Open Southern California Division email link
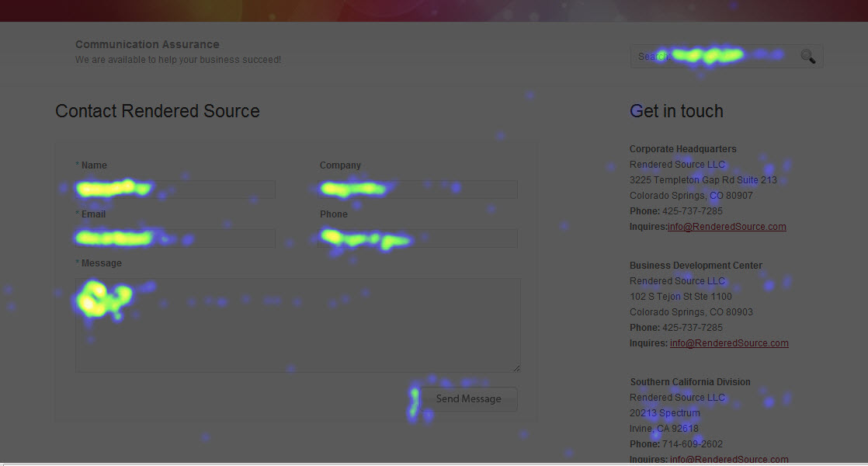 tap(729, 459)
